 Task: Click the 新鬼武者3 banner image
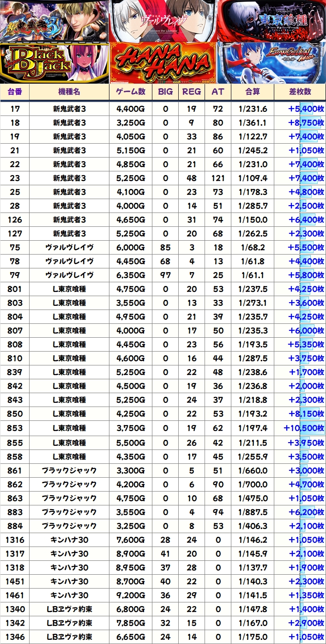[x=54, y=21]
